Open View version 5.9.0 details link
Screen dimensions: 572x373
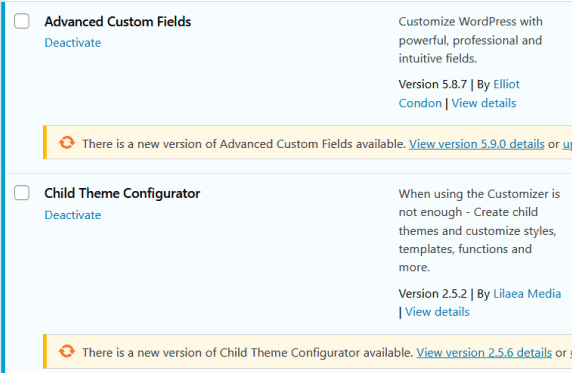click(476, 144)
